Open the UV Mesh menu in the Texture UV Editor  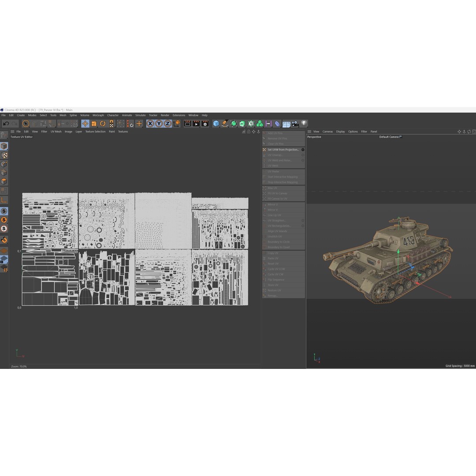(56, 131)
